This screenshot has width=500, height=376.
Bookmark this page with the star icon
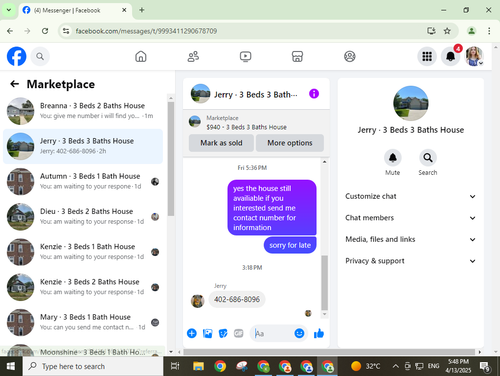[x=447, y=31]
